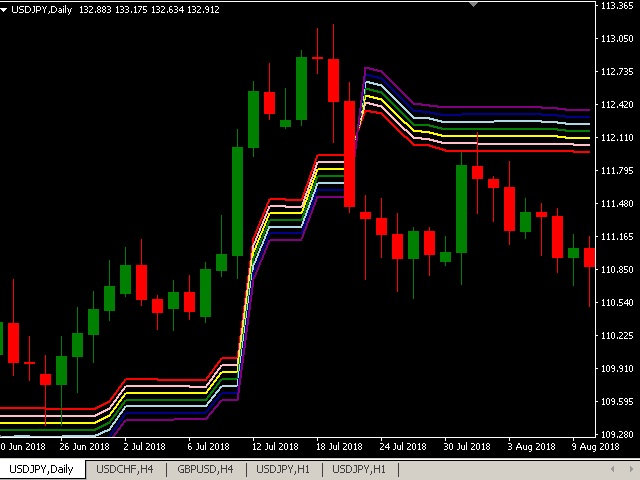The height and width of the screenshot is (480, 640).
Task: Click the 111.795 price scale label
Action: click(x=617, y=170)
